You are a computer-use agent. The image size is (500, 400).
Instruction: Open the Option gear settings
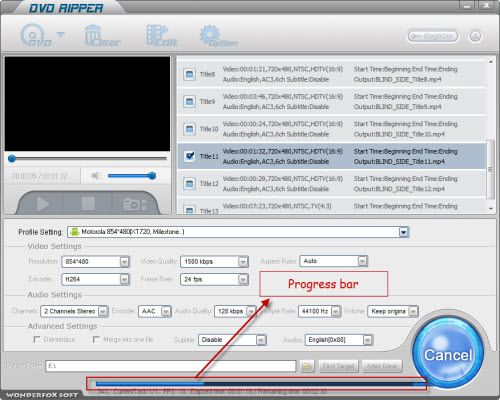218,35
